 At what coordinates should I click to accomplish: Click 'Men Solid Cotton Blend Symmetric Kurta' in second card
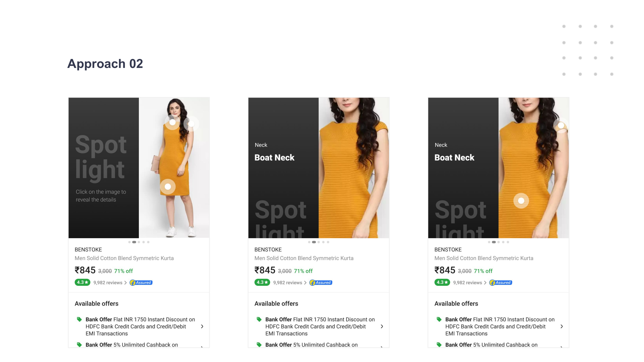304,258
